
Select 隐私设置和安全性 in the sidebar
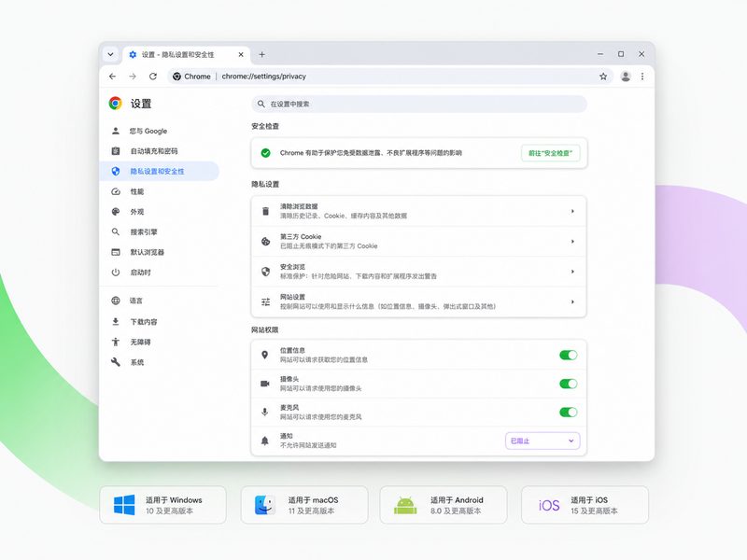[x=160, y=171]
